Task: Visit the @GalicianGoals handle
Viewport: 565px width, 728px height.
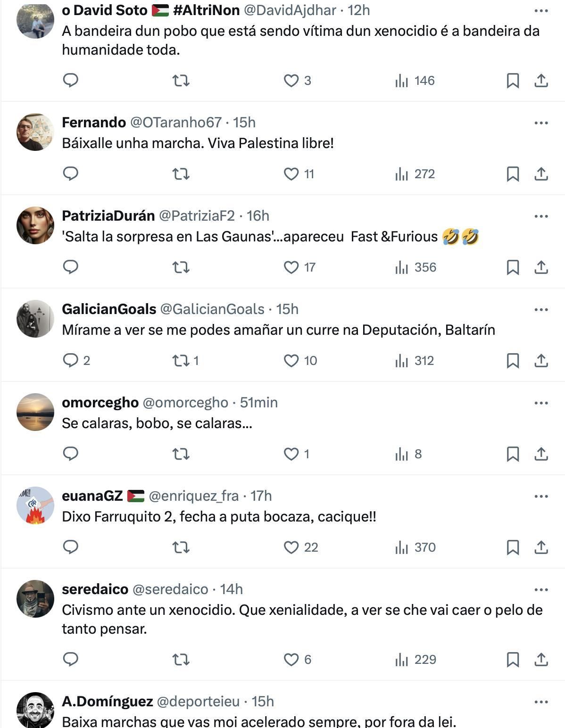Action: (x=212, y=309)
